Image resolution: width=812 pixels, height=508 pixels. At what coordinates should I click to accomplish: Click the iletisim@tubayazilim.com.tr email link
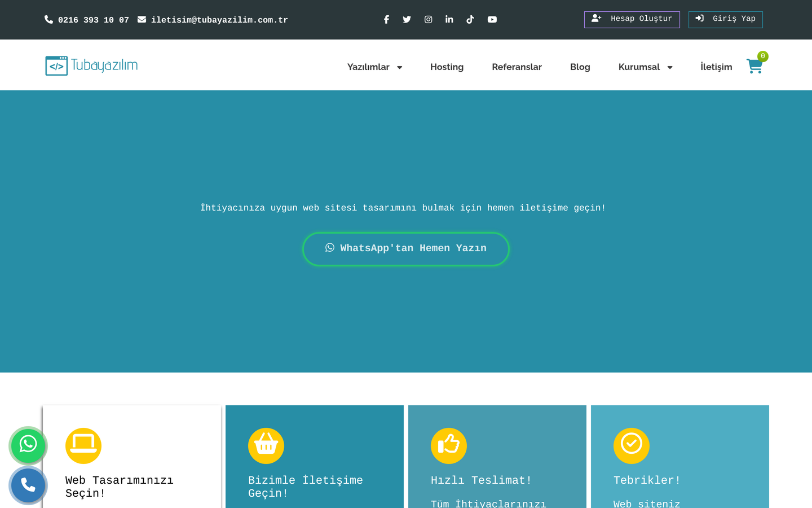(x=219, y=20)
